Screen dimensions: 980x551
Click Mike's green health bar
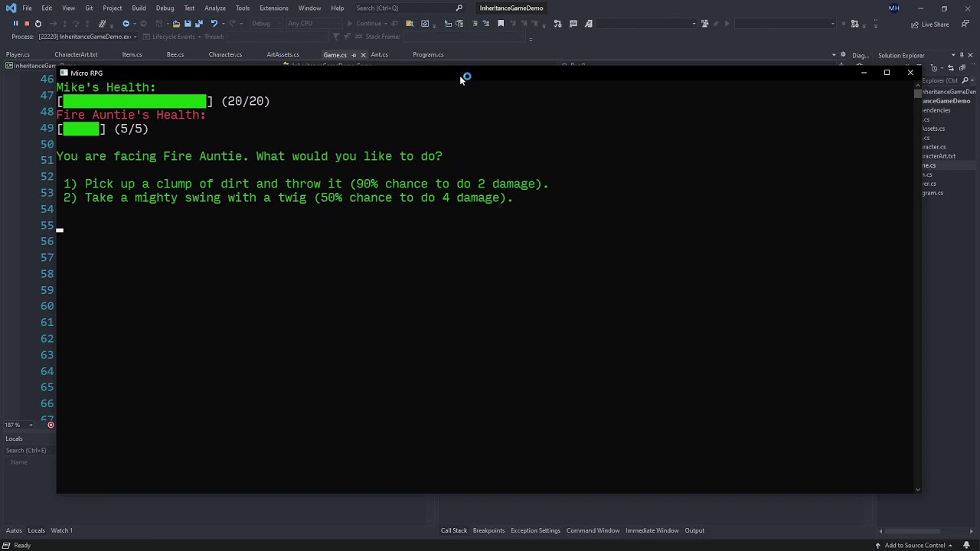tap(135, 101)
